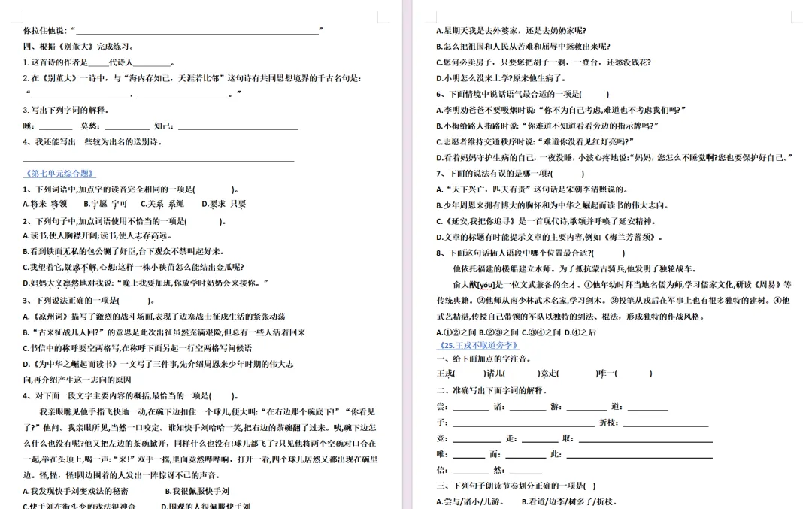This screenshot has height=509, width=812.
Task: Click option "C.志愿者维持交通秩序时说"
Action: tap(535, 141)
